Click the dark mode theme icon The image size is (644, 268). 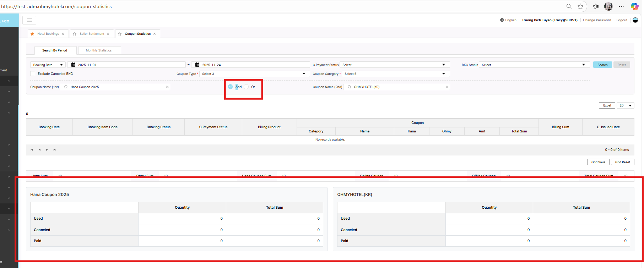pos(635,20)
